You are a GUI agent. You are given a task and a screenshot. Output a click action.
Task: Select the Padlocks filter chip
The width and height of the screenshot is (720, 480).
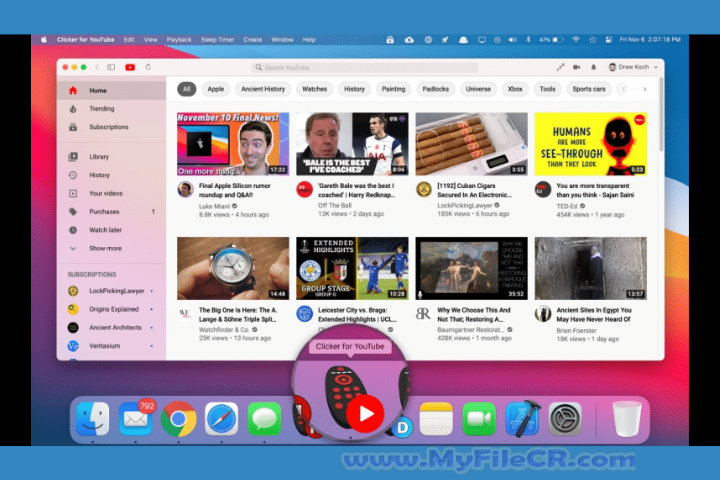(x=436, y=89)
